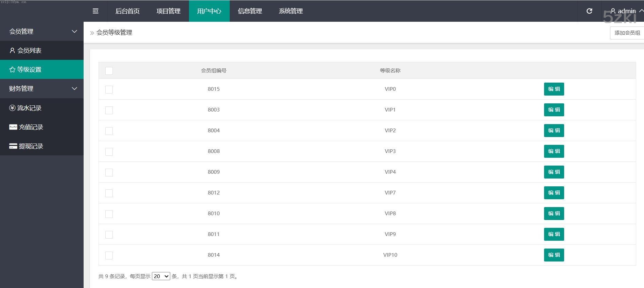The image size is (644, 288).
Task: Click the sidebar collapse hamburger icon
Action: (95, 11)
